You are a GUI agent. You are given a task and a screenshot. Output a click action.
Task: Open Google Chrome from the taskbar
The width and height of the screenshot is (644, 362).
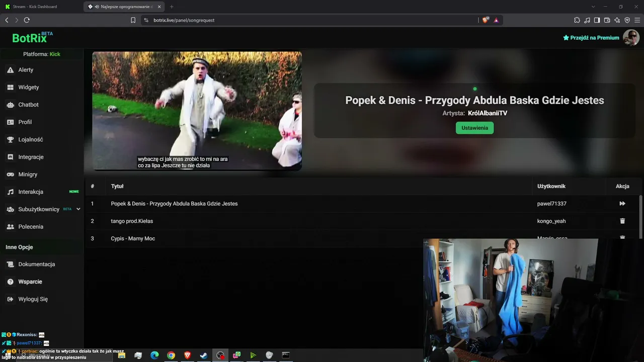(171, 355)
